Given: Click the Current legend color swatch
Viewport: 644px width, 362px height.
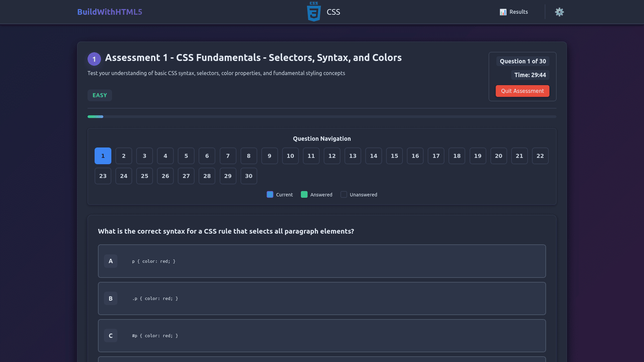Looking at the screenshot, I should pyautogui.click(x=270, y=195).
